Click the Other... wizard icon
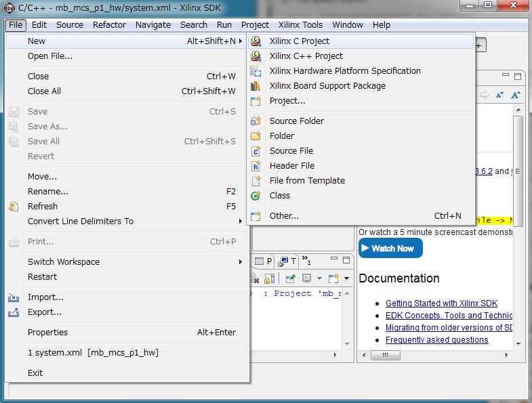Viewport: 532px width, 403px height. [255, 216]
